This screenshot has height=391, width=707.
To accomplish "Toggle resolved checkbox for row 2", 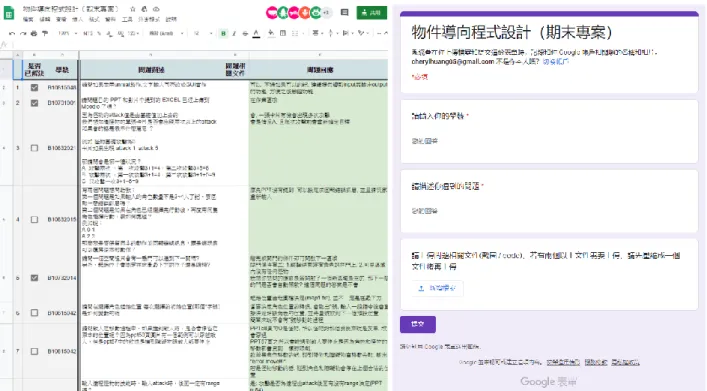I will 34,103.
